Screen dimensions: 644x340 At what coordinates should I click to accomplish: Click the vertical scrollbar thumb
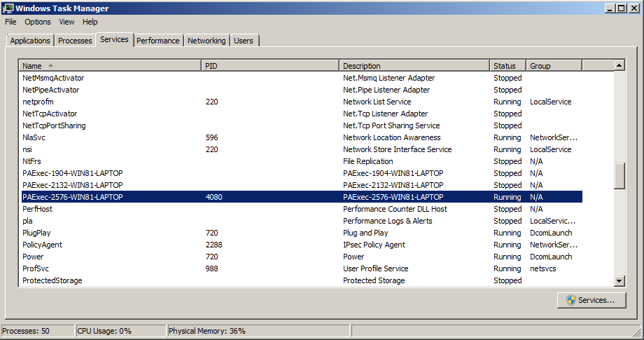[x=619, y=176]
